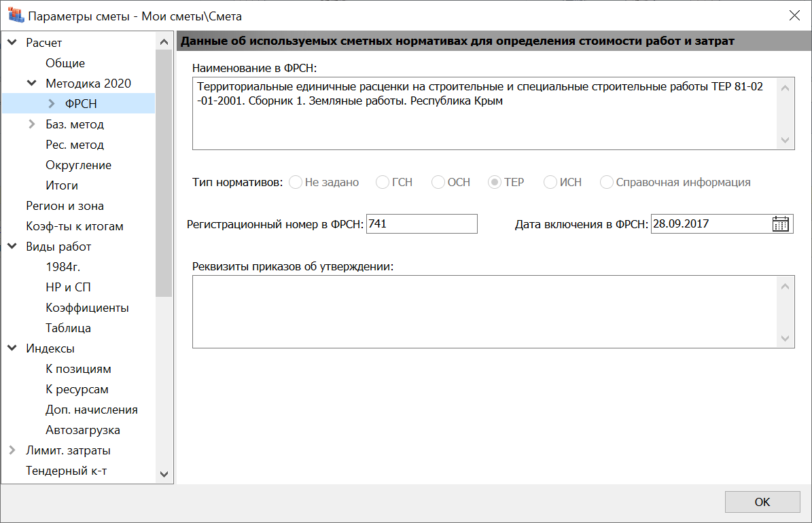Click the Регистрационный номер в ФРСН field
Viewport: 812px width, 523px height.
(421, 223)
